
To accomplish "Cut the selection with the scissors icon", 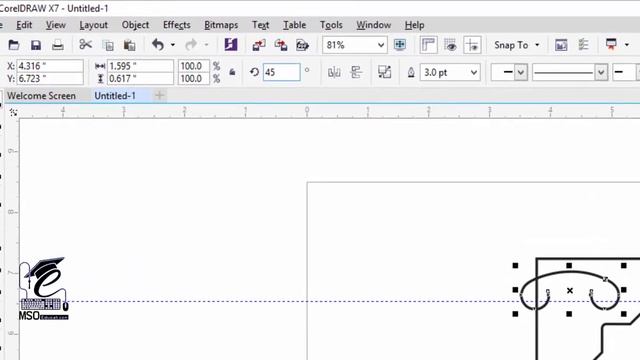I will tap(85, 44).
